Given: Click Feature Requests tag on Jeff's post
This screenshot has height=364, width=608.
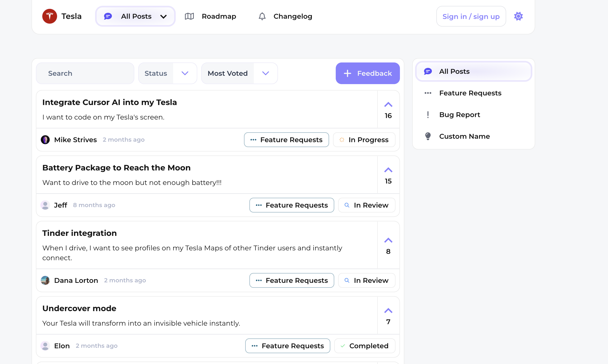Looking at the screenshot, I should (x=292, y=205).
